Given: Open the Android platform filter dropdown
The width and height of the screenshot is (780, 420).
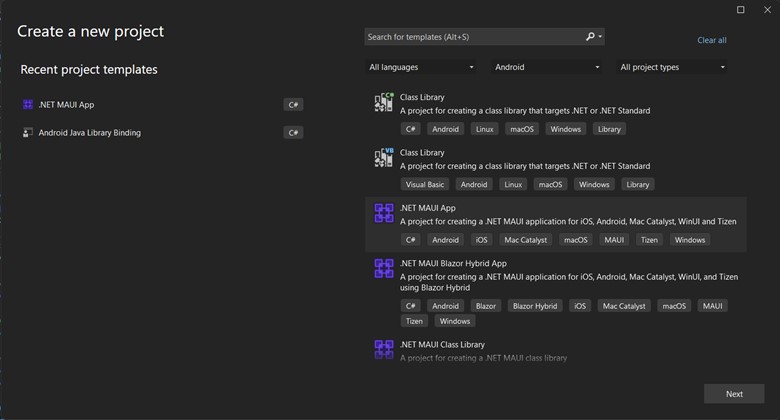Looking at the screenshot, I should (547, 67).
